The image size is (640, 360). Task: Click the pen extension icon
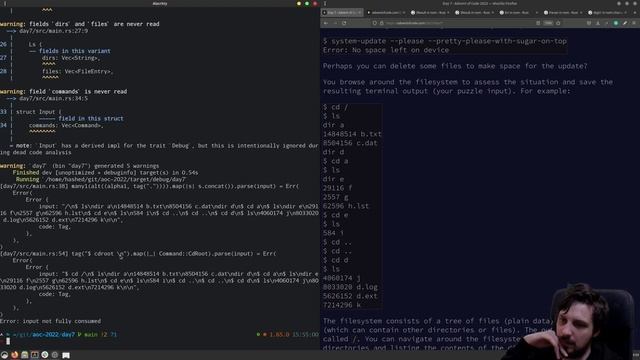click(x=625, y=23)
